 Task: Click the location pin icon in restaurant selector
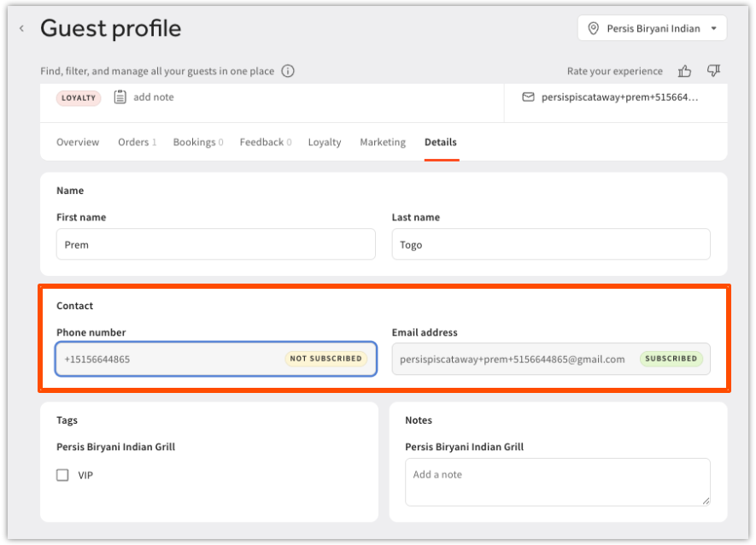(594, 29)
